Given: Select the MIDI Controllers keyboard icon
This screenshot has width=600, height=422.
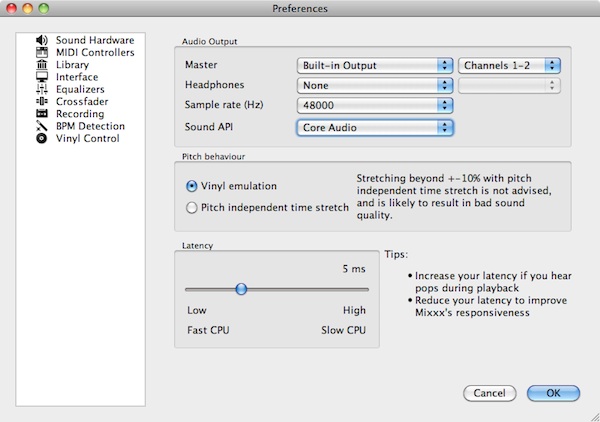Looking at the screenshot, I should pos(42,52).
